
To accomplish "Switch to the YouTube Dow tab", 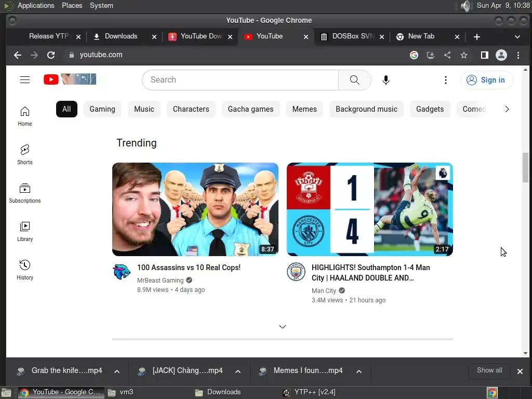I will click(x=200, y=36).
